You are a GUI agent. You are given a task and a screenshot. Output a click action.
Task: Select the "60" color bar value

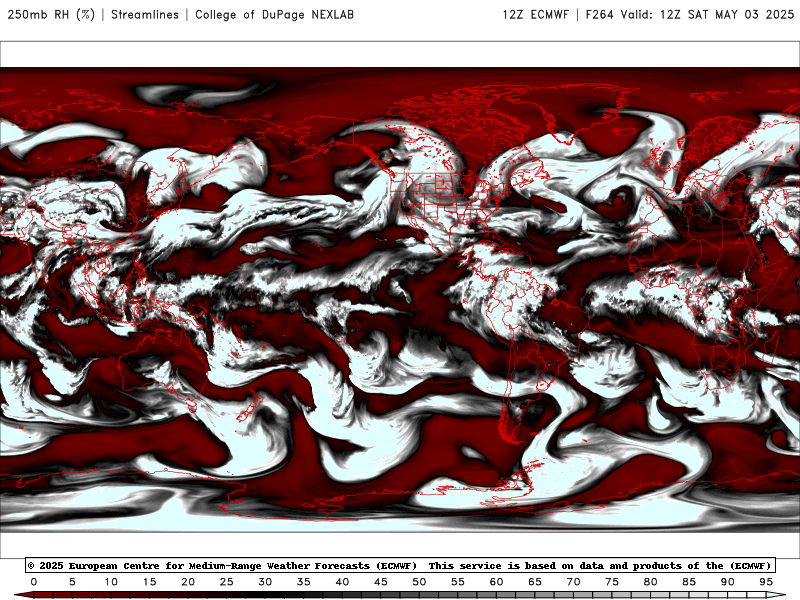[496, 582]
